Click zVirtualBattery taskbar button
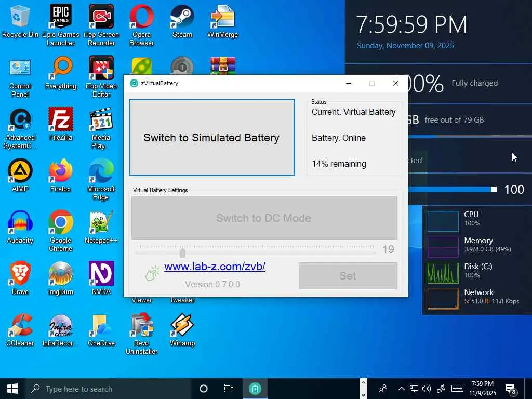532x399 pixels. tap(255, 389)
